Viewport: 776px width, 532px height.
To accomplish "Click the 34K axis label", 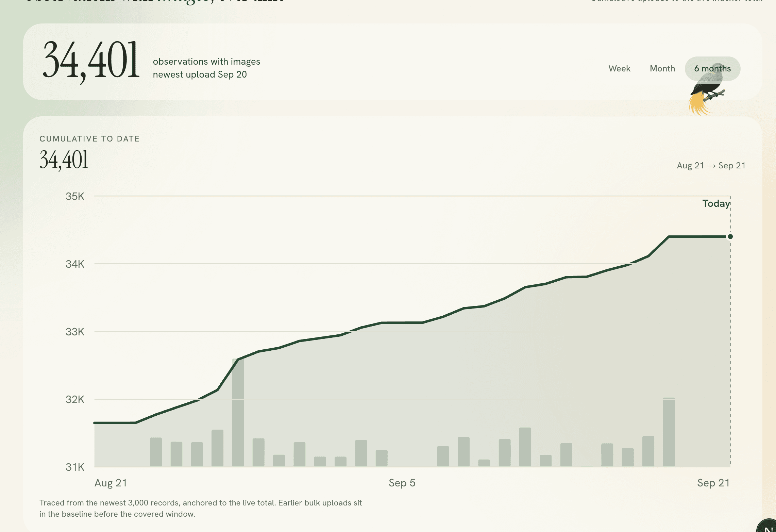I will click(x=75, y=264).
